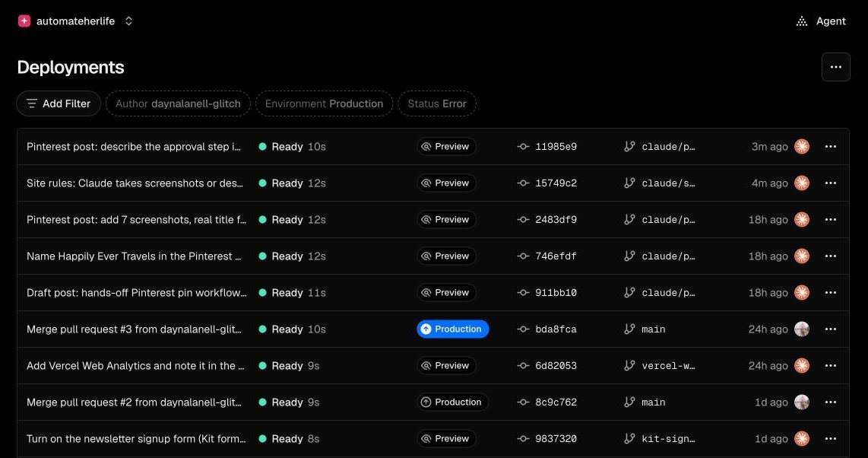The height and width of the screenshot is (458, 868).
Task: Click the author avatar in the 15749c2 row
Action: click(802, 183)
